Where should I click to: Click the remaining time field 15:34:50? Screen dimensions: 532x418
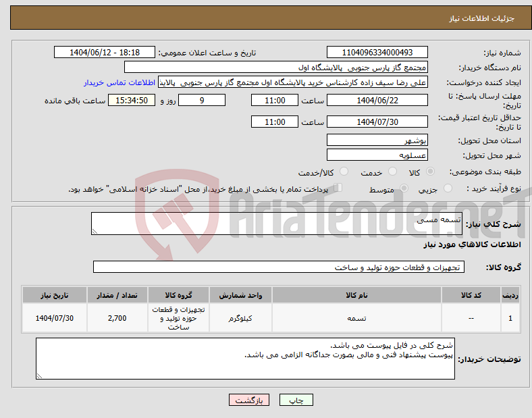[x=132, y=100]
